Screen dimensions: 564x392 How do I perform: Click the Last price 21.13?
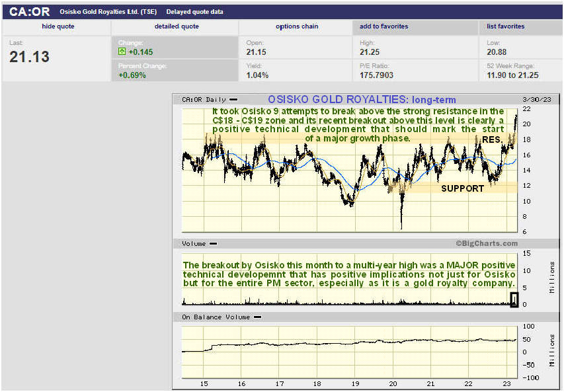[29, 57]
